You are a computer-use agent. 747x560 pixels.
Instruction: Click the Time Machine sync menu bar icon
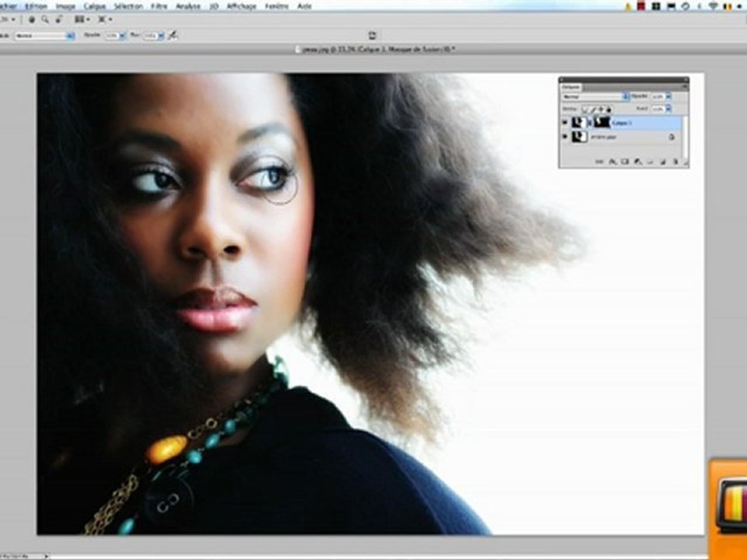(x=686, y=6)
